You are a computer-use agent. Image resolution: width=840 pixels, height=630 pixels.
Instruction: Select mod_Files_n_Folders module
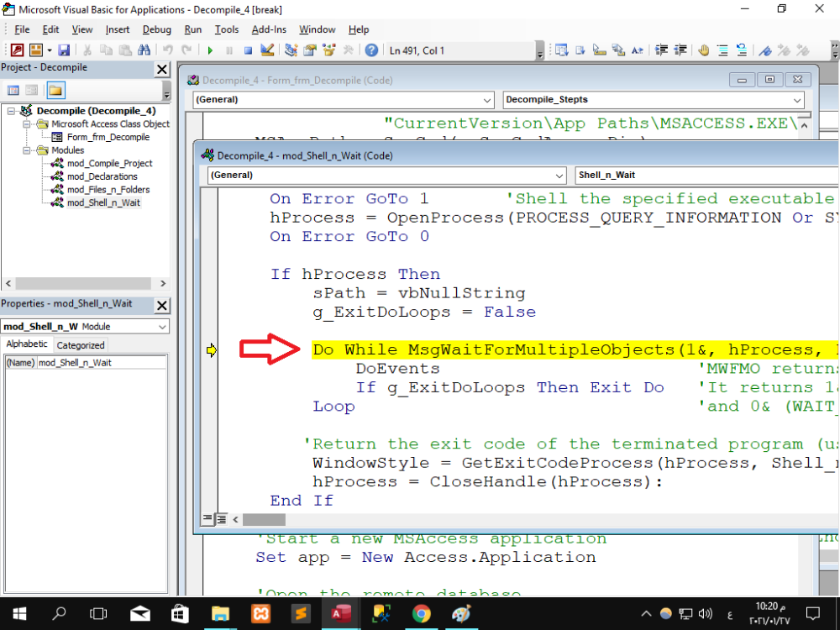tap(108, 190)
